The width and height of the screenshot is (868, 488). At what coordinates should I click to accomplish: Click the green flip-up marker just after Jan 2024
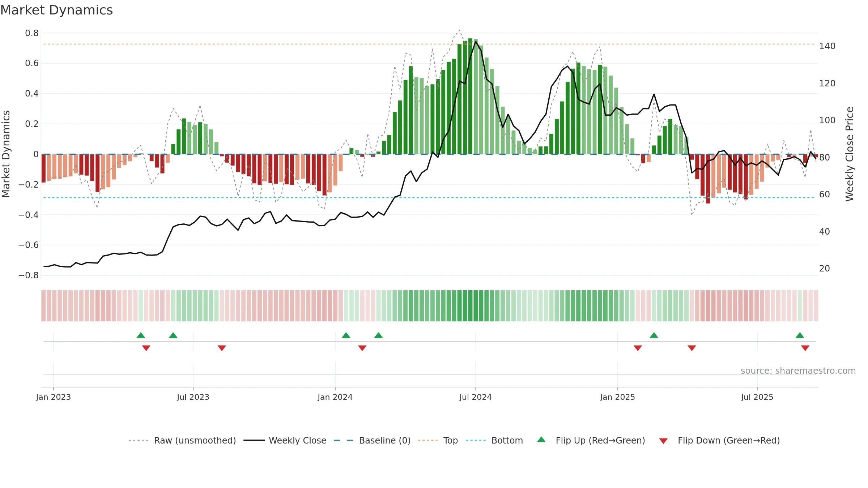coord(346,335)
